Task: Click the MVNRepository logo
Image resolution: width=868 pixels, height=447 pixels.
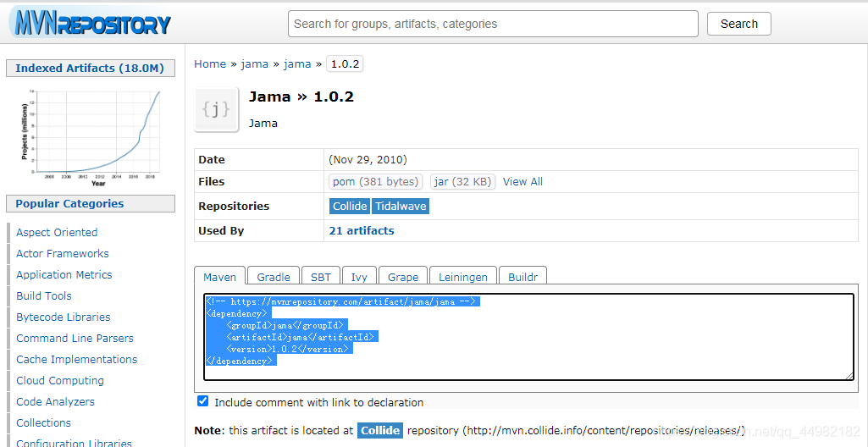Action: pos(90,23)
